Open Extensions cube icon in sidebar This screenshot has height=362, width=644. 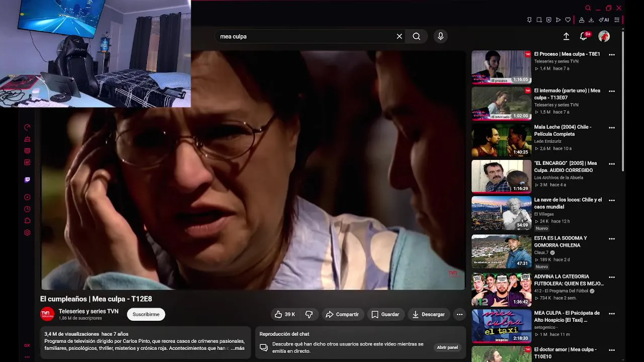[x=27, y=221]
